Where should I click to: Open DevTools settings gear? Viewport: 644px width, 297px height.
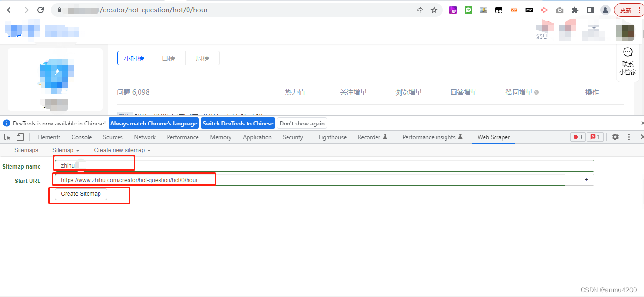[615, 137]
